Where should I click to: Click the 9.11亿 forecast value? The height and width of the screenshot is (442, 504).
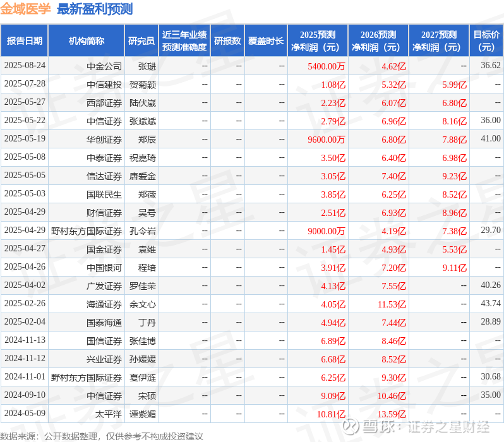(454, 268)
